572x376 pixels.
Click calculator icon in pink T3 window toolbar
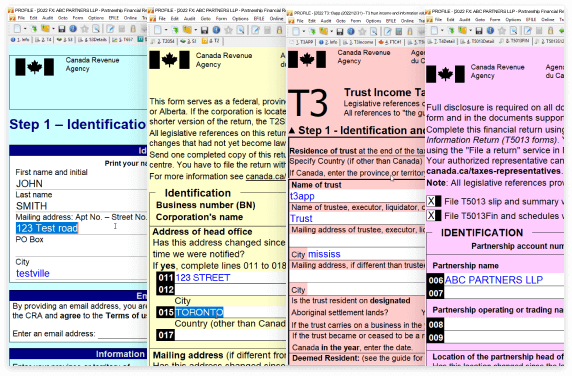click(399, 32)
